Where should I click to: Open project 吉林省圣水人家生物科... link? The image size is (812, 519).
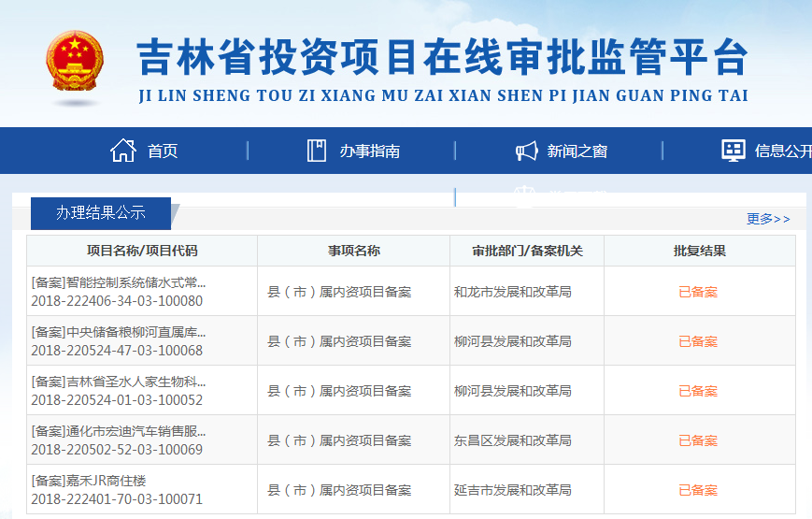point(119,382)
